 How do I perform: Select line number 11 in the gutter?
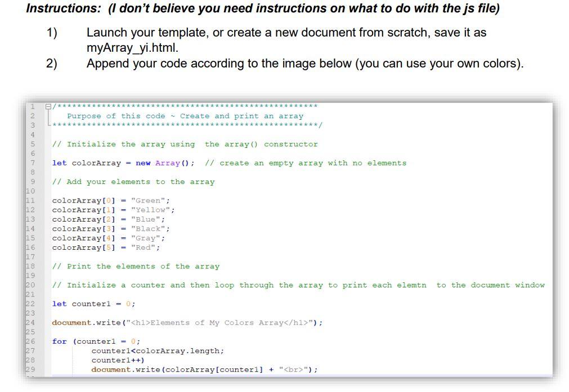pos(32,200)
